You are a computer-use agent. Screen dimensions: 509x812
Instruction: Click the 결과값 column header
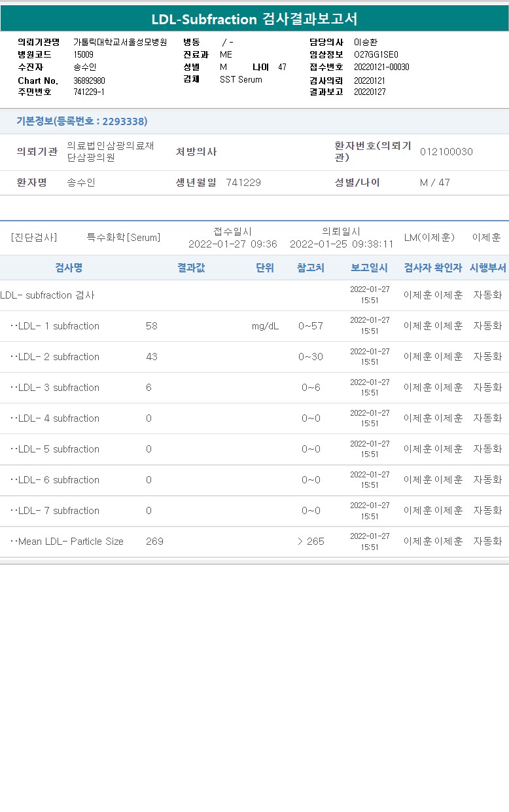click(x=191, y=267)
